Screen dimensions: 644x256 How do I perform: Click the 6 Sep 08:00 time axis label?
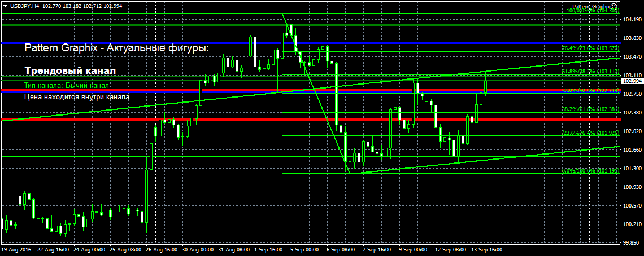(x=341, y=249)
